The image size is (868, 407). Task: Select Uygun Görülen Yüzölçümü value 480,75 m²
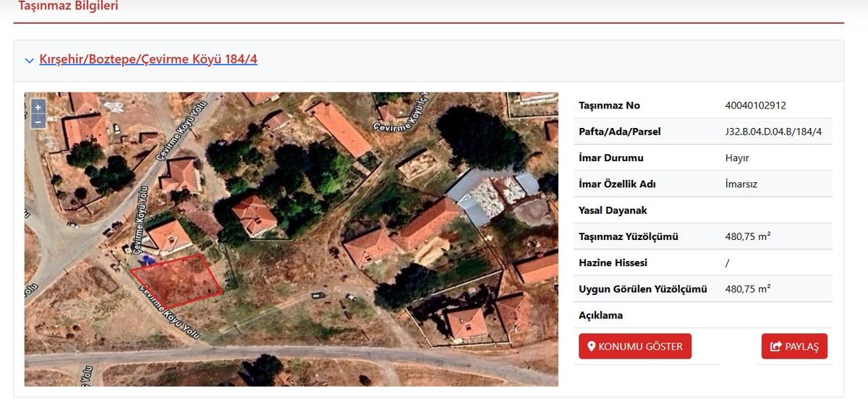click(747, 288)
